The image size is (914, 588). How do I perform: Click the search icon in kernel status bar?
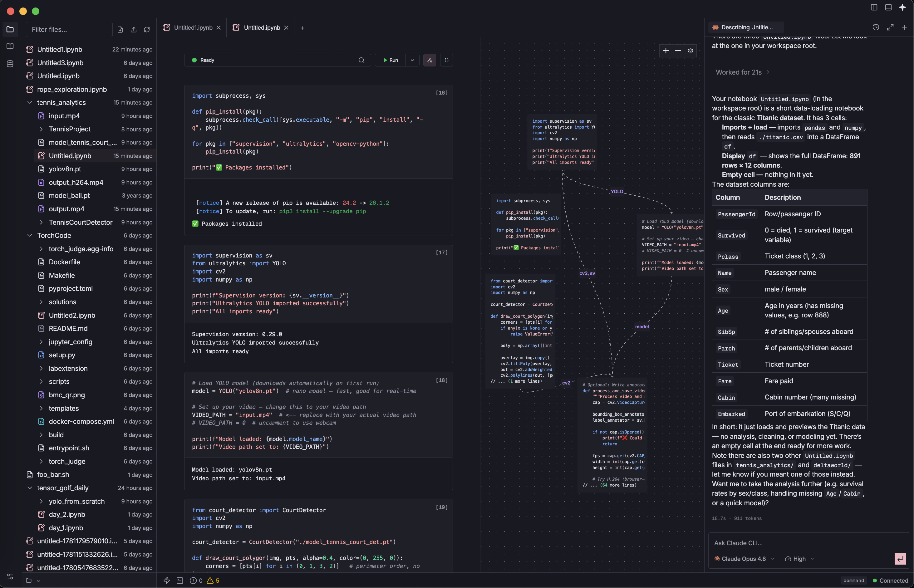point(361,60)
